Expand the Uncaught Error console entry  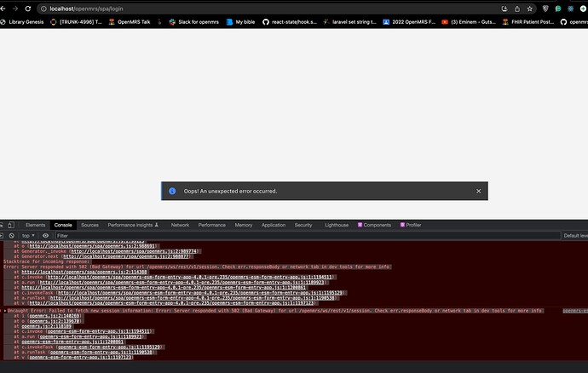click(5, 311)
